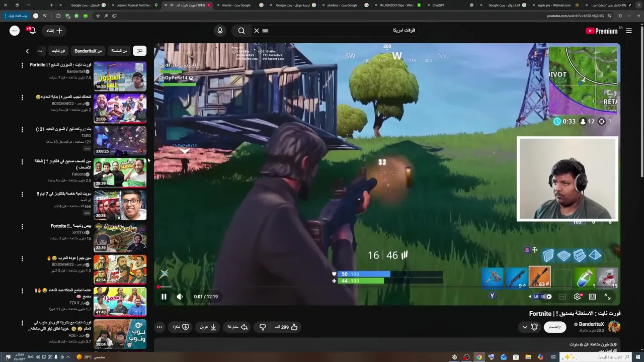Select the 'فورتنايت' filter chip
The height and width of the screenshot is (362, 644).
click(58, 51)
